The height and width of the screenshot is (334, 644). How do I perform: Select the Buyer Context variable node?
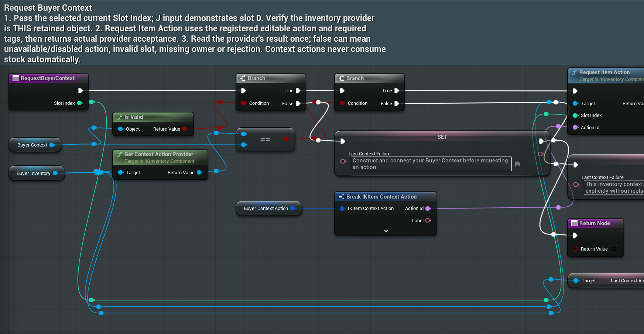pos(35,145)
